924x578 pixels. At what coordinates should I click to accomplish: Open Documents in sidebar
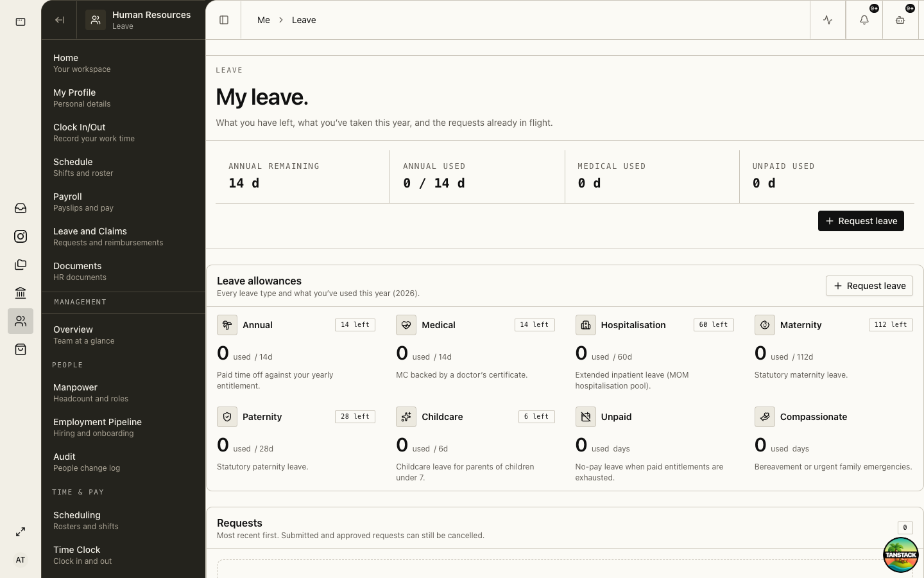[x=123, y=271]
